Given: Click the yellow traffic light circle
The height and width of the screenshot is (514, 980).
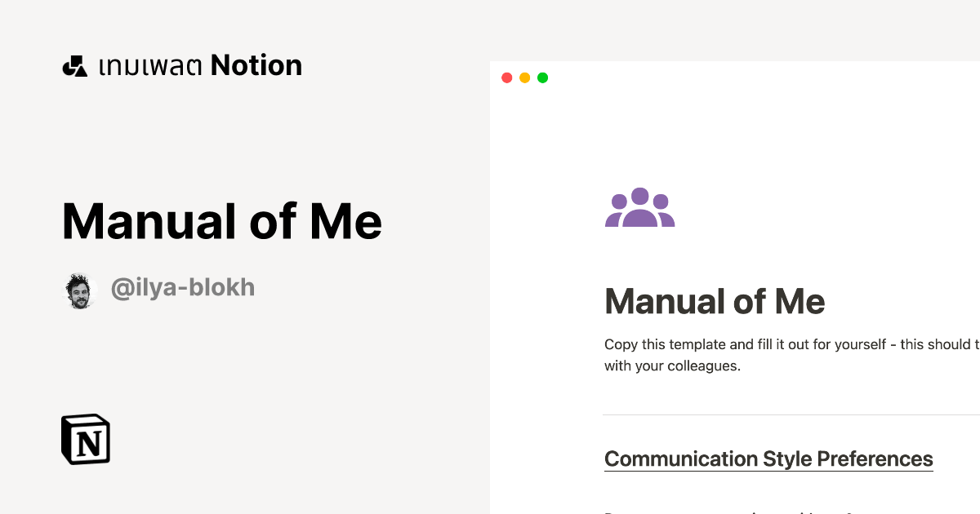Looking at the screenshot, I should click(524, 78).
